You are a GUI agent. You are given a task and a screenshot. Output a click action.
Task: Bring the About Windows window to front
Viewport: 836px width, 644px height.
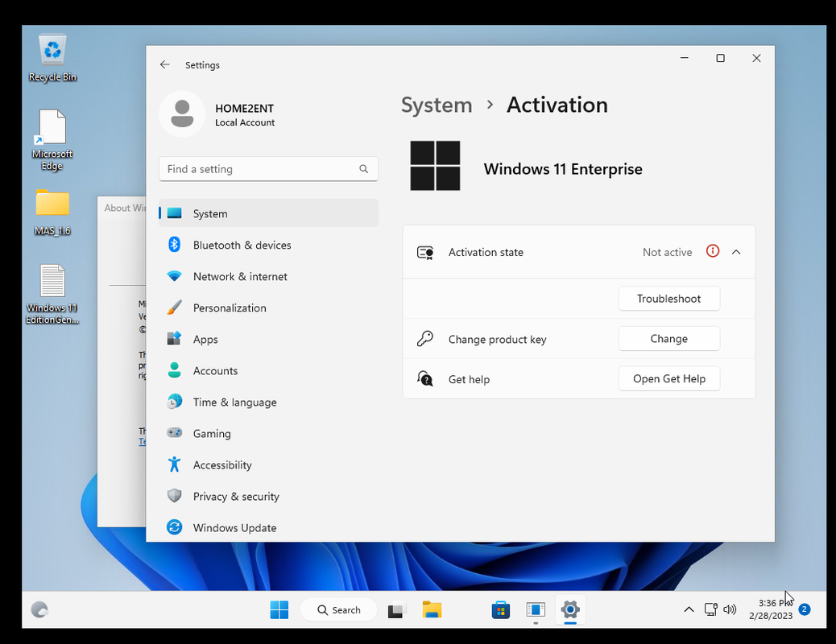tap(122, 362)
